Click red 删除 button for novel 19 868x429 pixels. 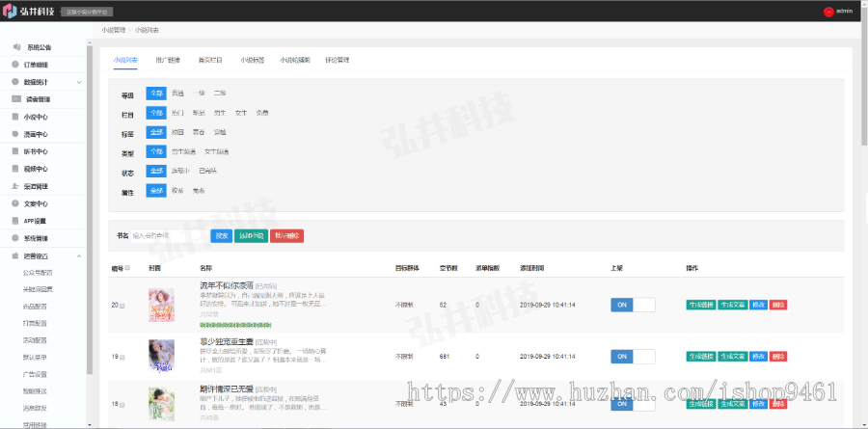tap(777, 357)
